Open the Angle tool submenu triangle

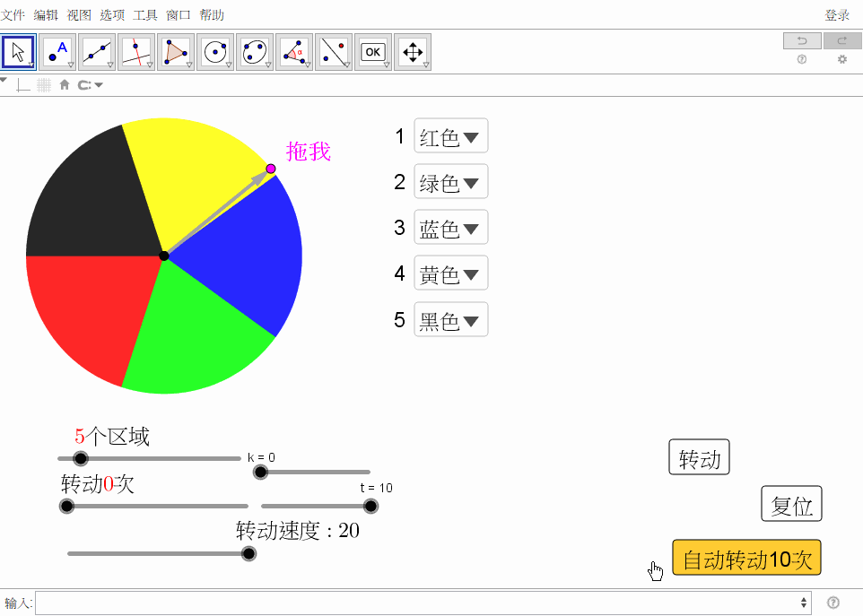308,65
